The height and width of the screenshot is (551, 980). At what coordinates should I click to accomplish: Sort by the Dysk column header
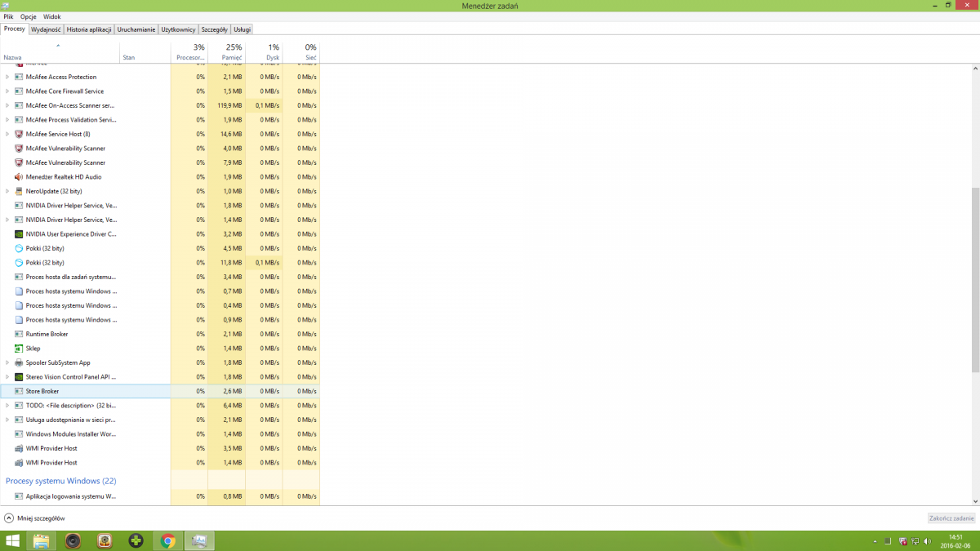click(265, 51)
